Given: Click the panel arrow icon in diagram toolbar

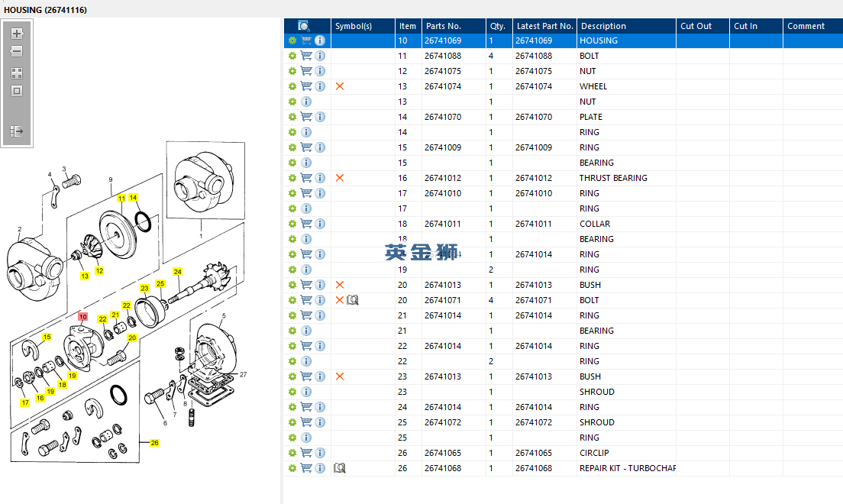Looking at the screenshot, I should [17, 131].
